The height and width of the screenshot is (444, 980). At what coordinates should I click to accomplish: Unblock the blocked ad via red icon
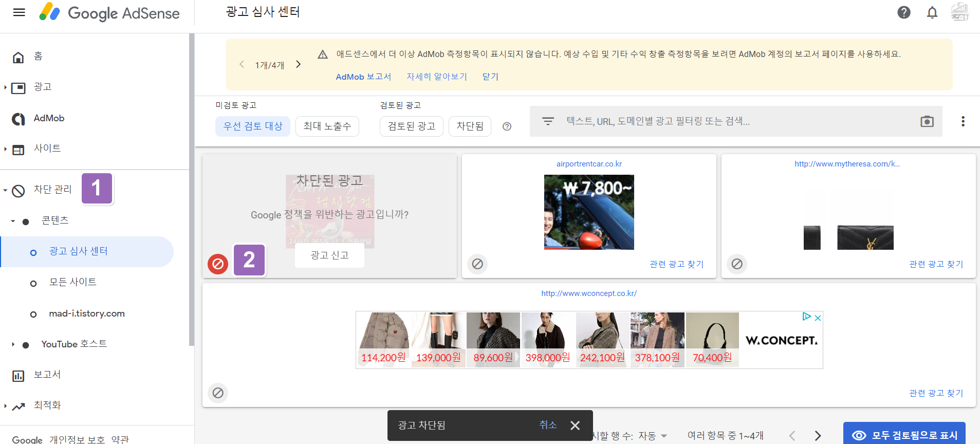pyautogui.click(x=218, y=264)
